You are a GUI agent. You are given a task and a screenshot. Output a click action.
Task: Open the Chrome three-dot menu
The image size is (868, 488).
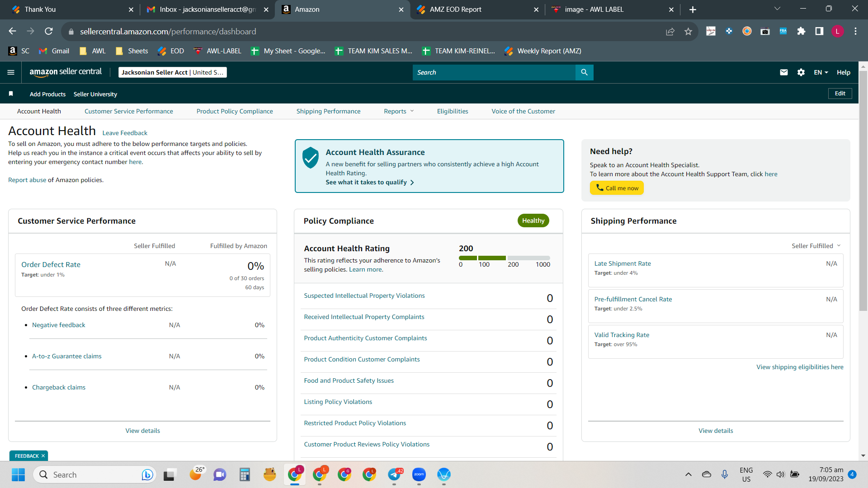point(855,31)
